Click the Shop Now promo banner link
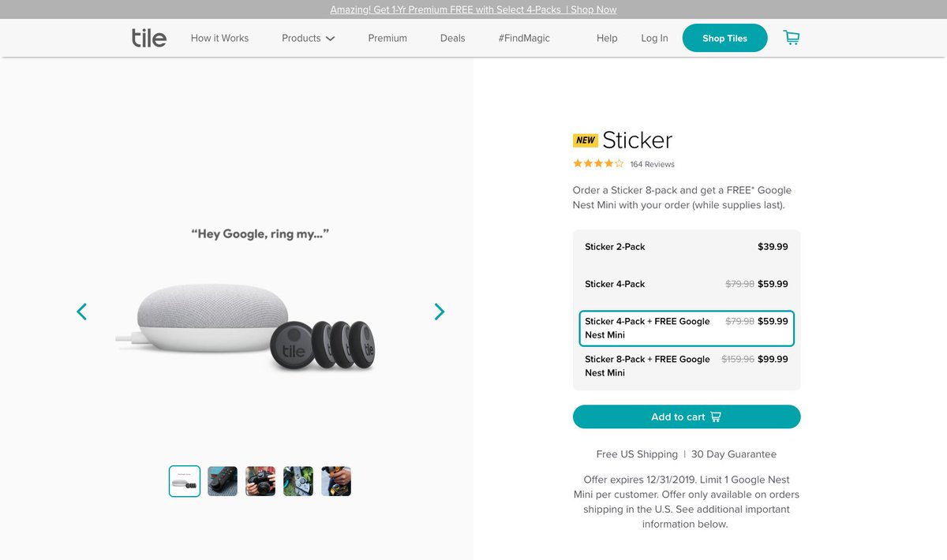947x560 pixels. [594, 9]
